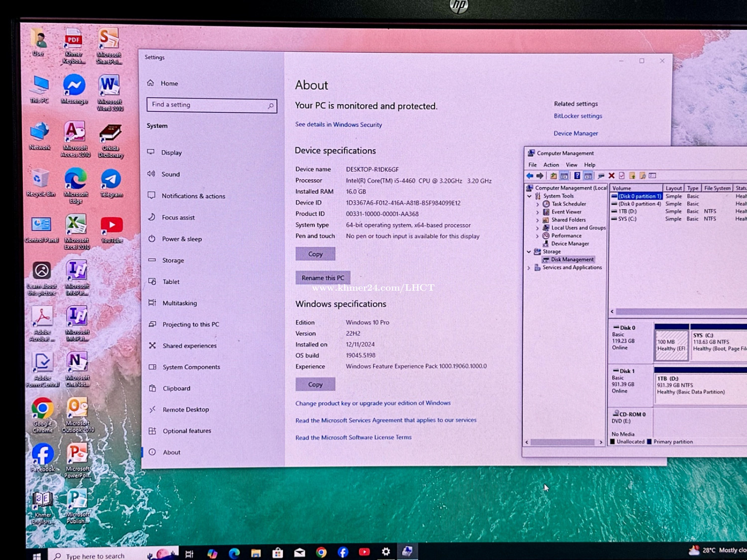Click the 1TB (D:) partition block in Disk 1
Screen dimensions: 747x560
pos(700,386)
